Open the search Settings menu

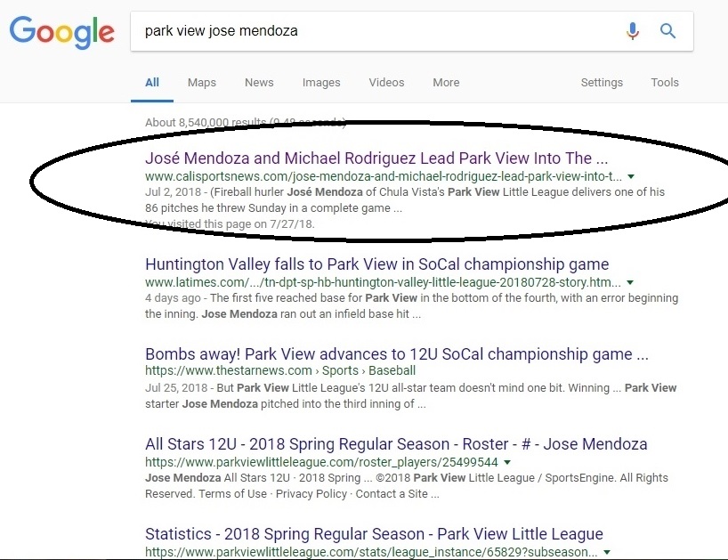[602, 83]
